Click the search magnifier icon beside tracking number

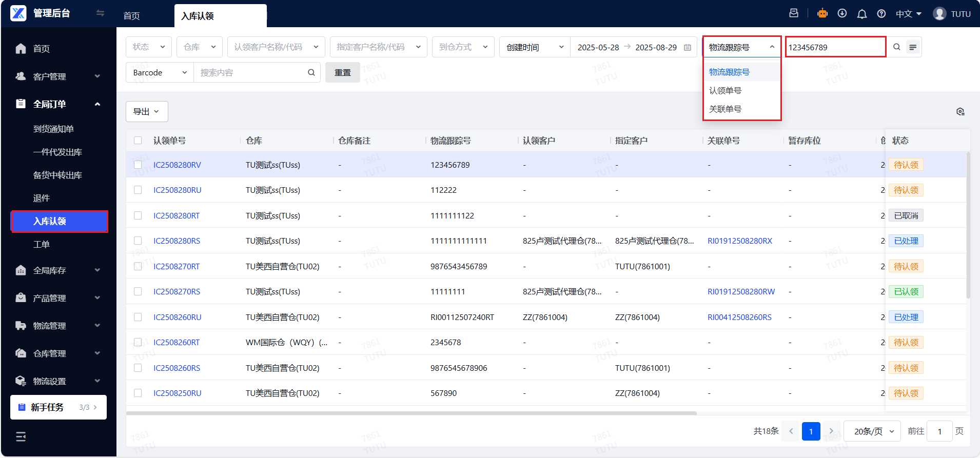coord(896,47)
